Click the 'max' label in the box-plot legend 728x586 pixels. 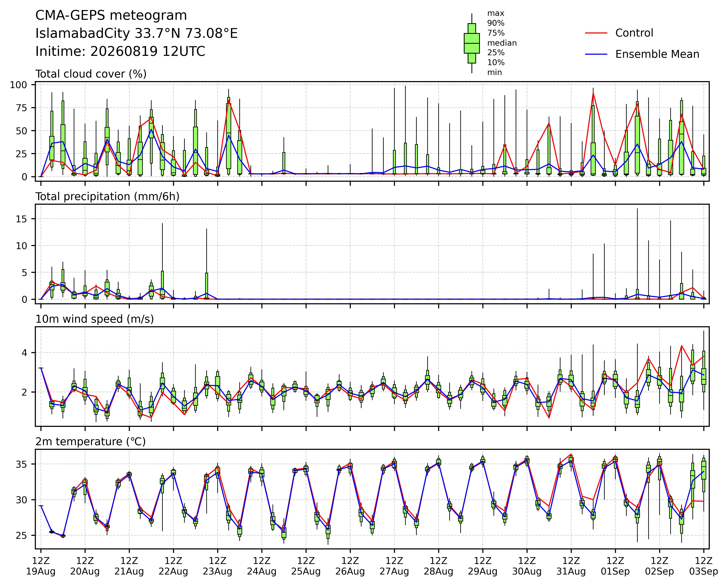click(496, 14)
